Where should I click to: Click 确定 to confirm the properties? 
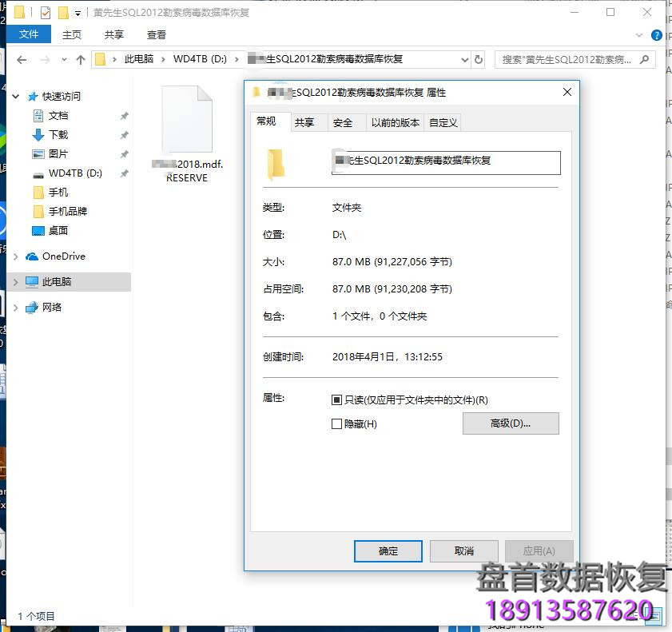(388, 551)
